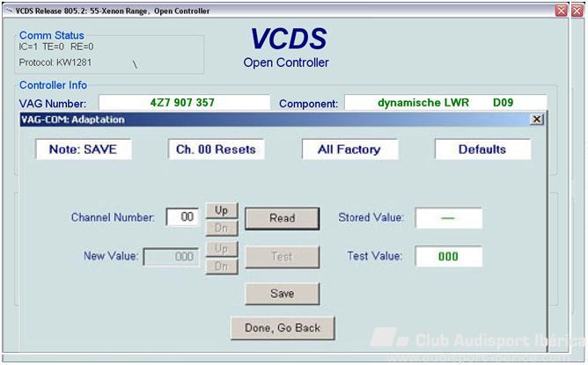Screen dimensions: 588x365
Task: Select the Test Value field showing 000
Action: click(x=449, y=256)
